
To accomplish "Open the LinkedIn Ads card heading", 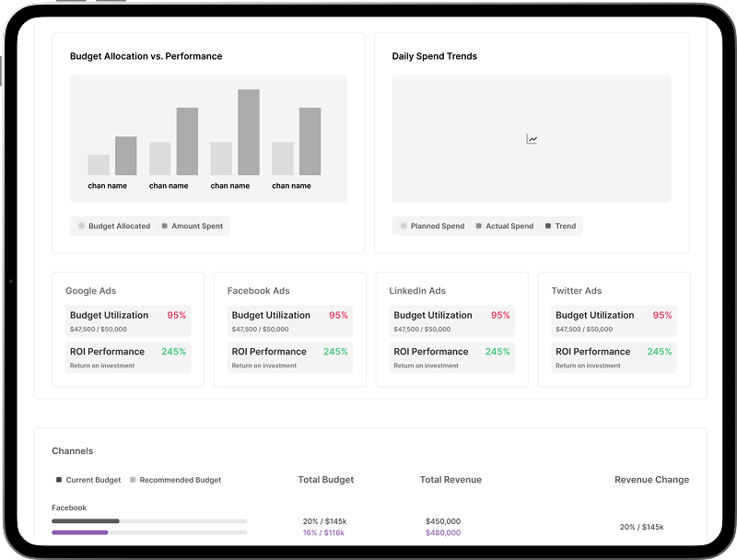I will [x=417, y=291].
